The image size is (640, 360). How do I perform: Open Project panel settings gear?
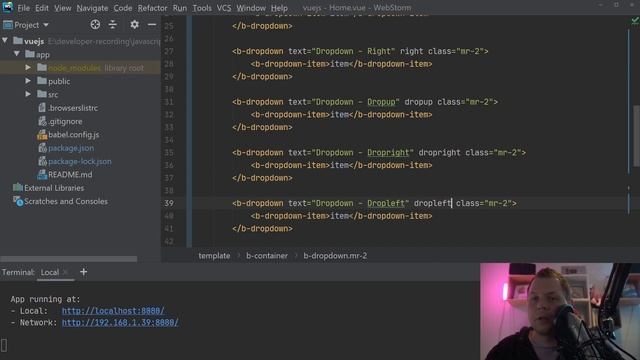134,24
